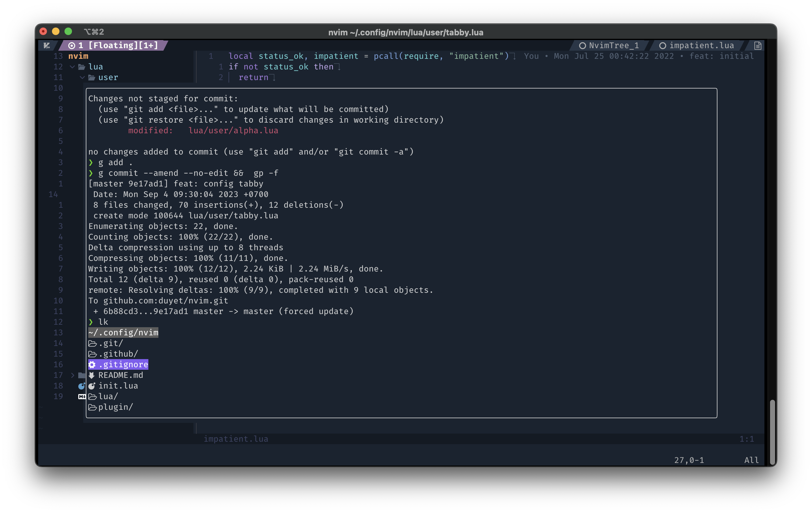Click the circle indicator on NvimTree_1 tab
812x513 pixels.
click(x=582, y=45)
